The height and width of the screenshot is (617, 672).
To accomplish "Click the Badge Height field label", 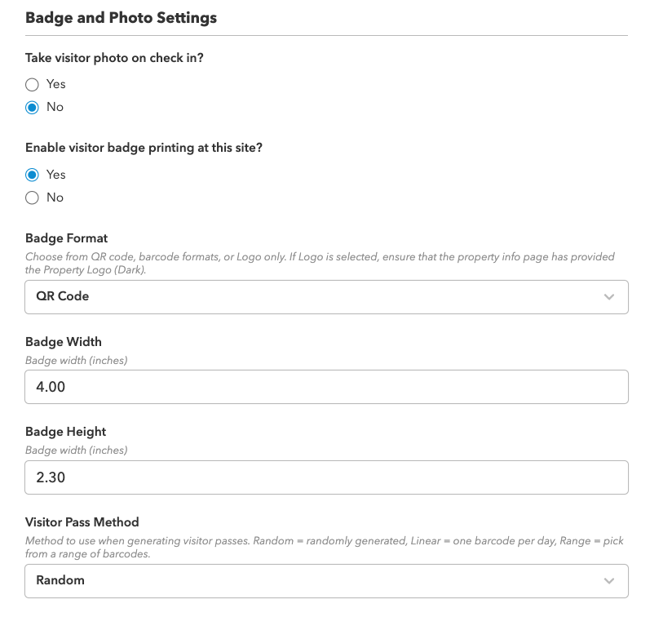I will tap(65, 432).
